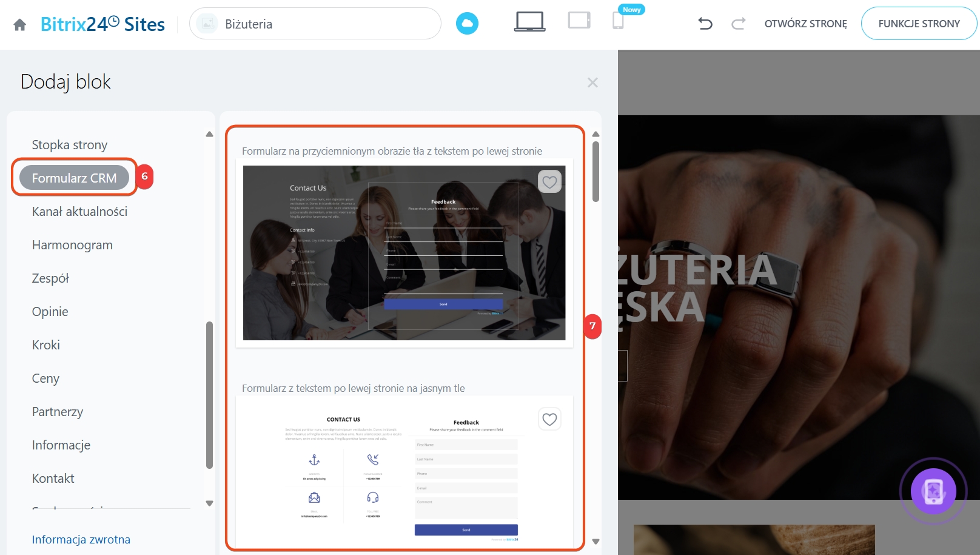Select Partnerzy category
Screen dimensions: 980x555
(x=58, y=412)
